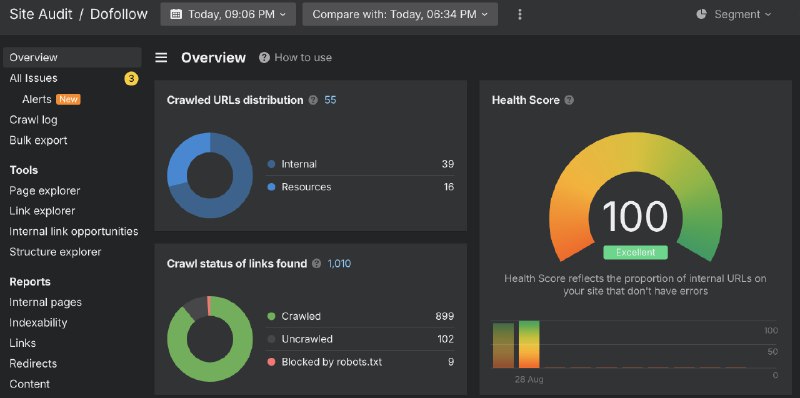800x398 pixels.
Task: Click the Blocked by robots.txt legend row
Action: pos(360,362)
